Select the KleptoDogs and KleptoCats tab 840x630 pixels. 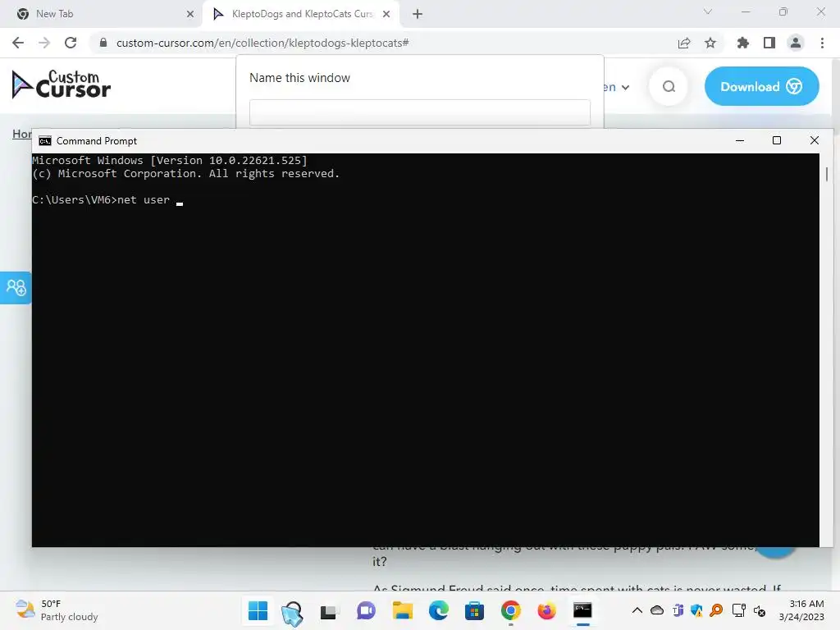click(302, 14)
